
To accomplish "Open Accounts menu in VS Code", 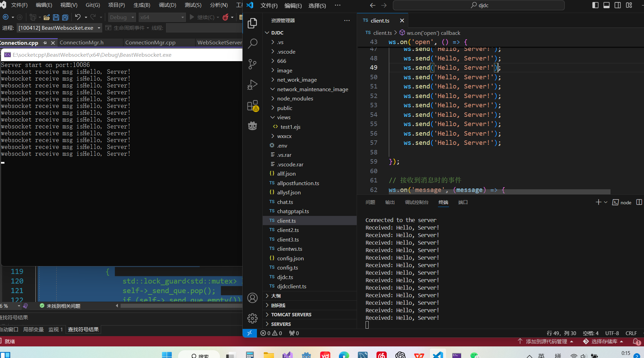I will coord(252,298).
